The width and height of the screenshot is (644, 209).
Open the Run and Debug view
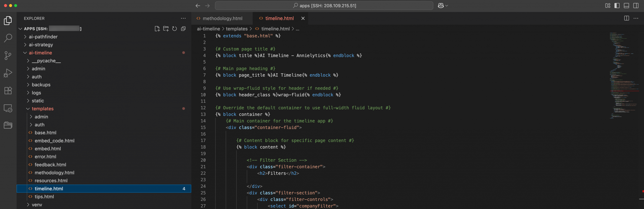[x=8, y=73]
